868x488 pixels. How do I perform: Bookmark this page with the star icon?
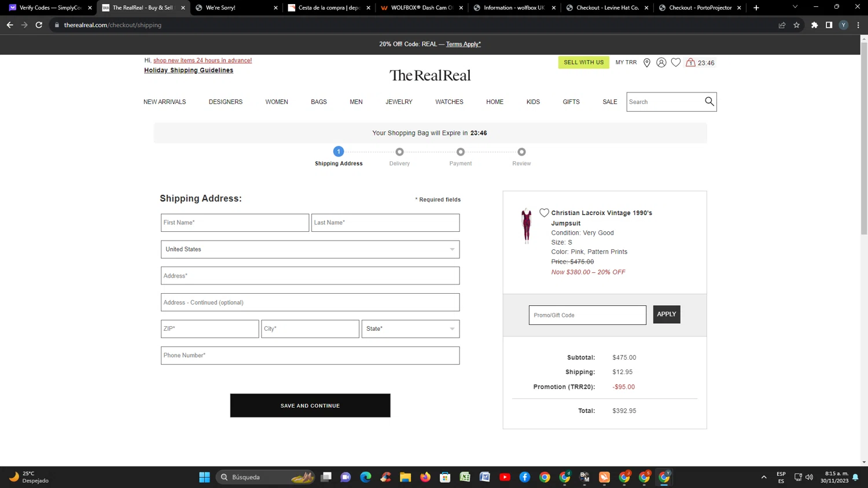pyautogui.click(x=796, y=25)
